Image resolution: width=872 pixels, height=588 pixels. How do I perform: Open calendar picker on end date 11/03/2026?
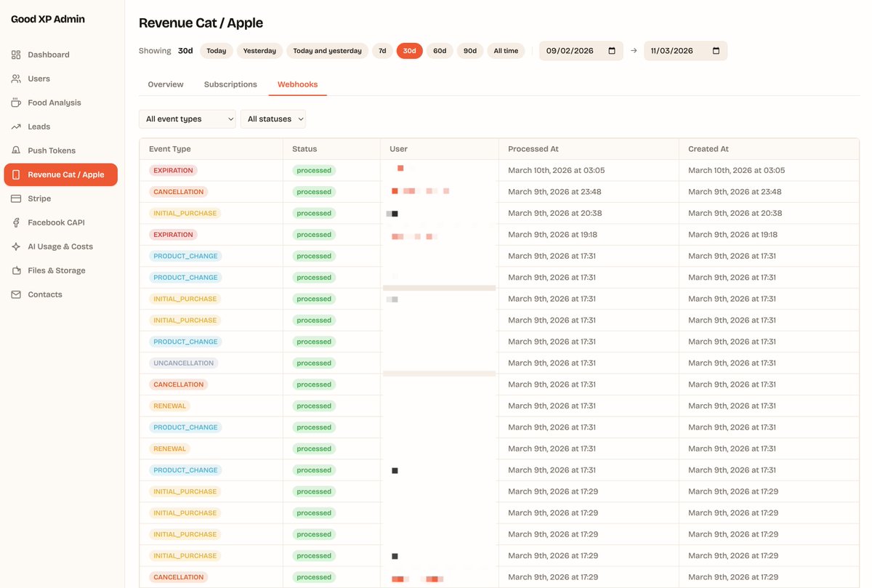pos(716,51)
